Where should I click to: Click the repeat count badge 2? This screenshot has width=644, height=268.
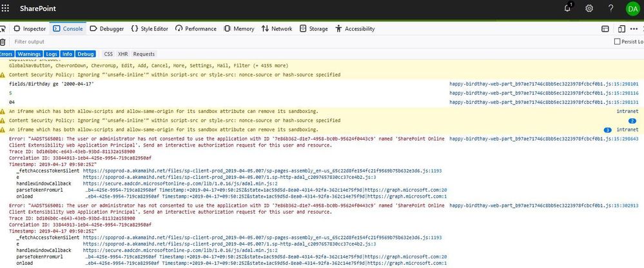[x=632, y=121]
